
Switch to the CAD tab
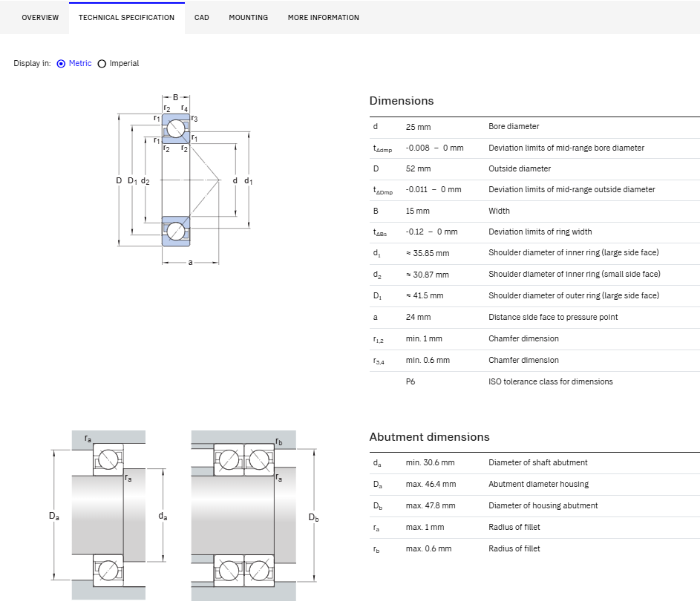click(x=201, y=17)
